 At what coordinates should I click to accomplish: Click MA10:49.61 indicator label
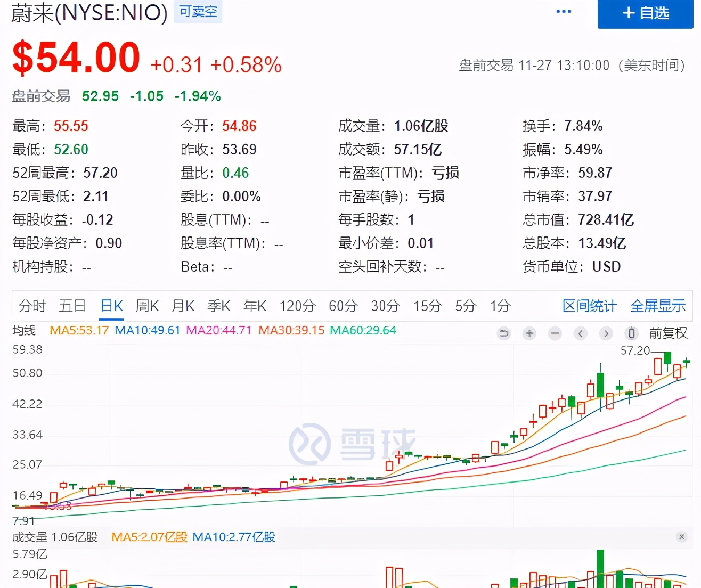(148, 330)
